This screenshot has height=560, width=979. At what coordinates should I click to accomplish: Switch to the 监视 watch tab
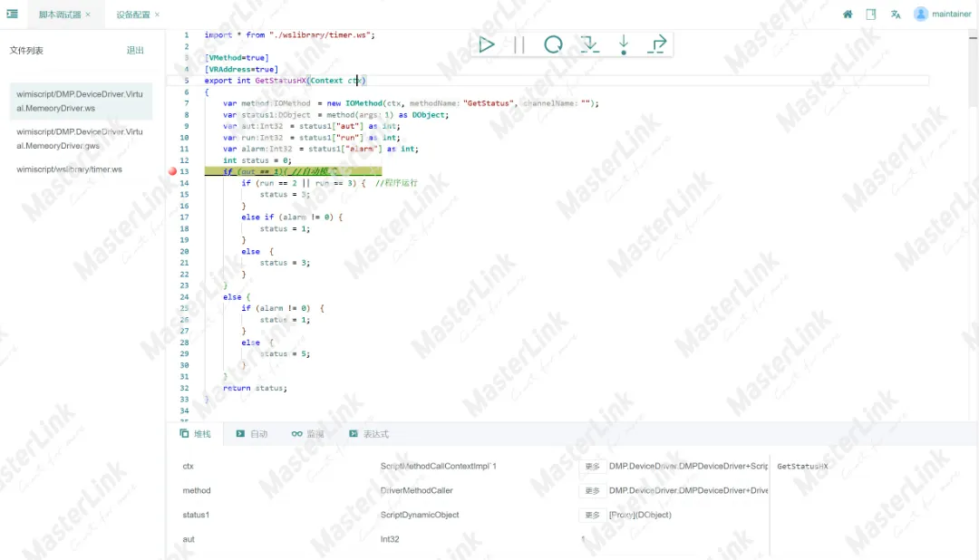coord(307,434)
